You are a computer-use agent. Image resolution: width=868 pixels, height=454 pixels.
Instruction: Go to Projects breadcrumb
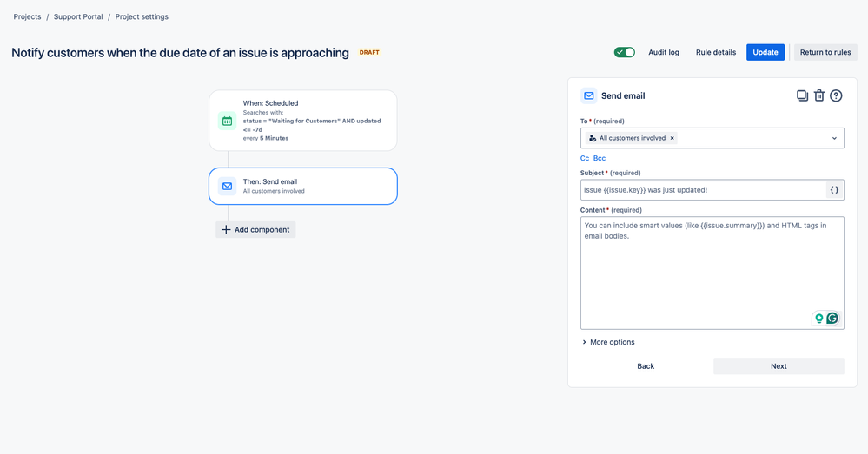click(x=27, y=16)
